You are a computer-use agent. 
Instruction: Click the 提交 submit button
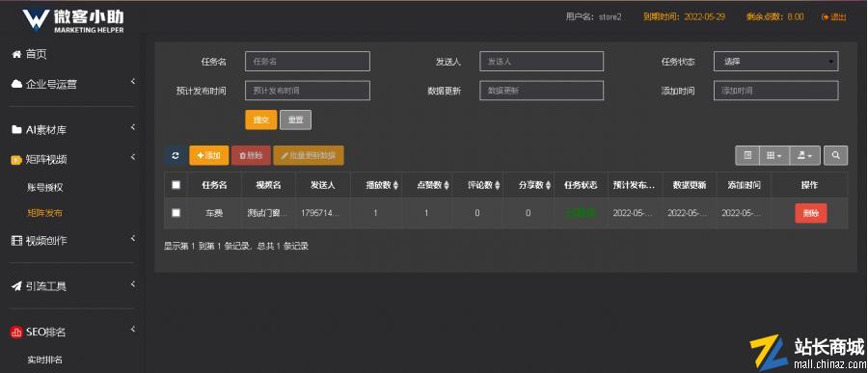click(x=261, y=120)
